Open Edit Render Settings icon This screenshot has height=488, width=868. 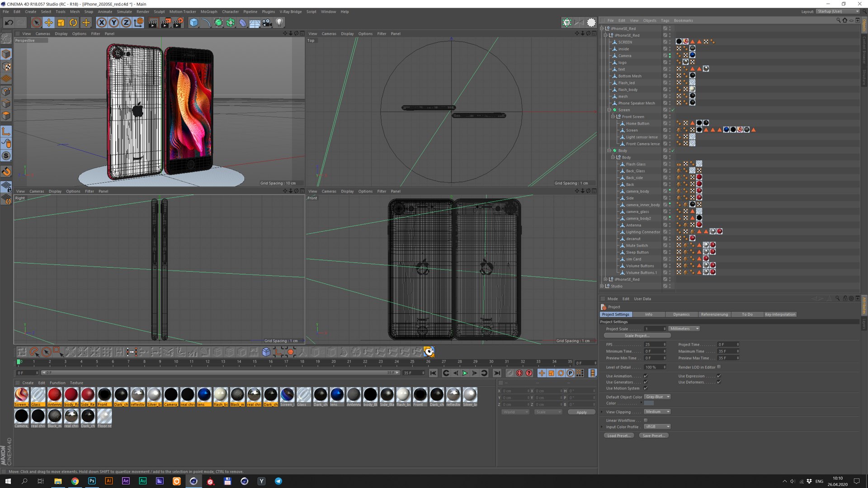point(178,22)
